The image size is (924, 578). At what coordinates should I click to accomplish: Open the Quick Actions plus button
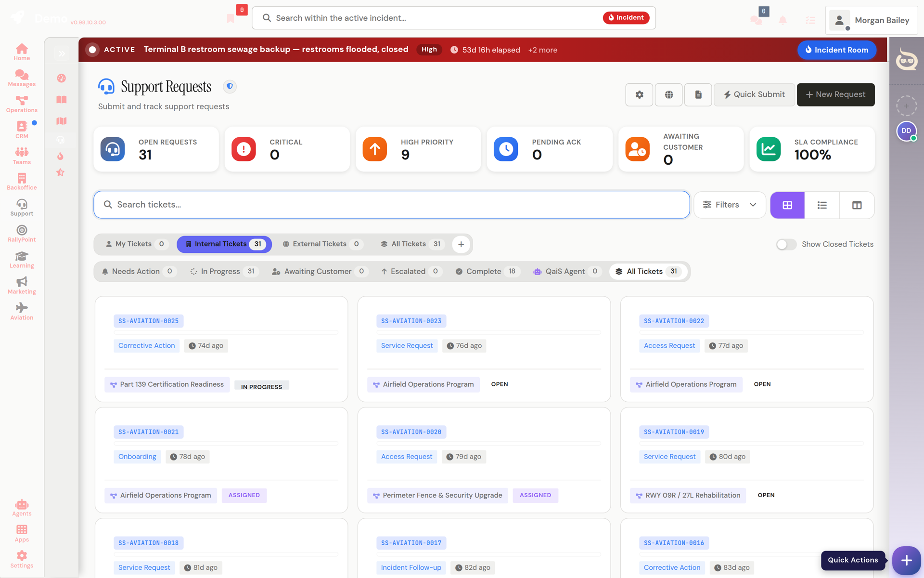pos(906,560)
